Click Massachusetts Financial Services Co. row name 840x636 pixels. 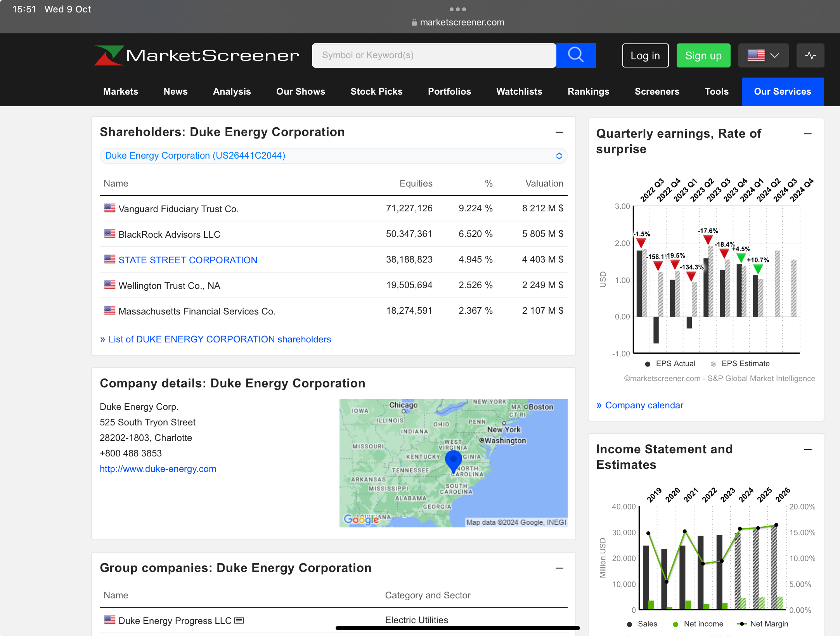[x=197, y=311]
